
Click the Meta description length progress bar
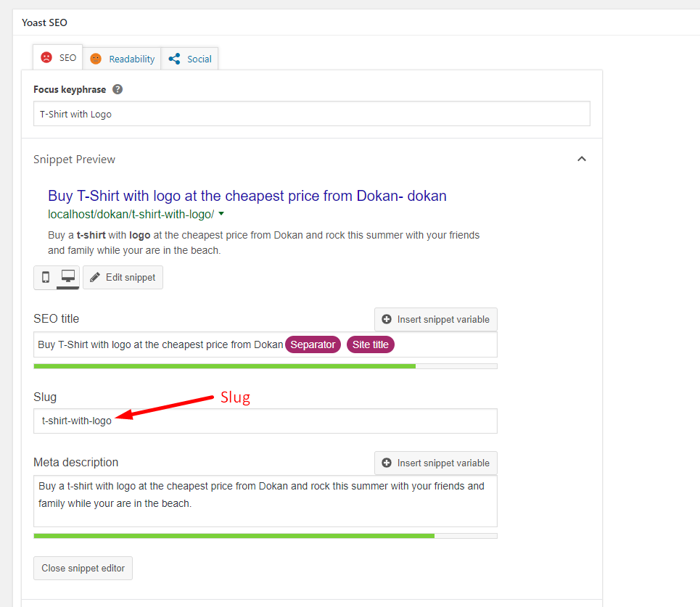coord(265,536)
